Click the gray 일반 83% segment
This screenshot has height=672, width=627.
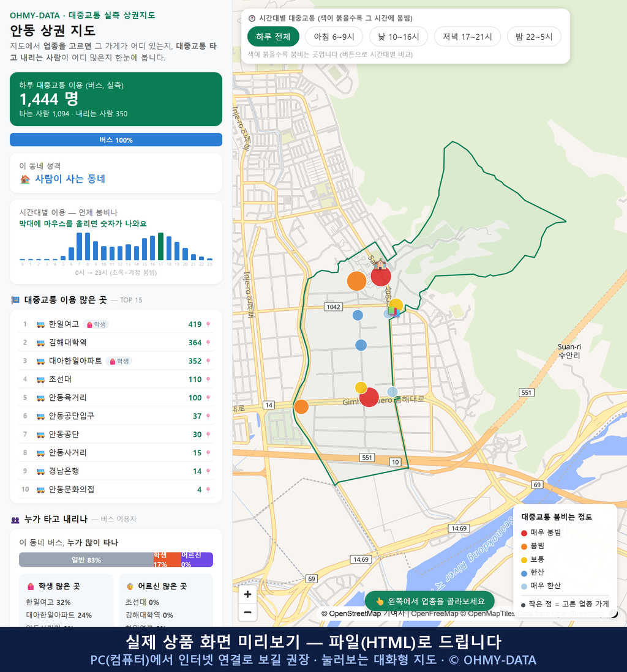[86, 560]
